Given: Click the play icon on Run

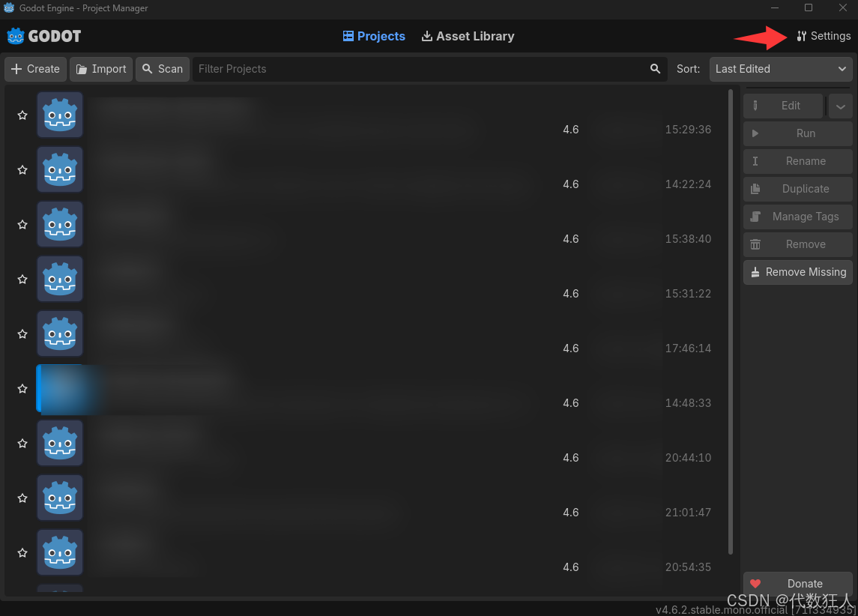Looking at the screenshot, I should coord(755,133).
